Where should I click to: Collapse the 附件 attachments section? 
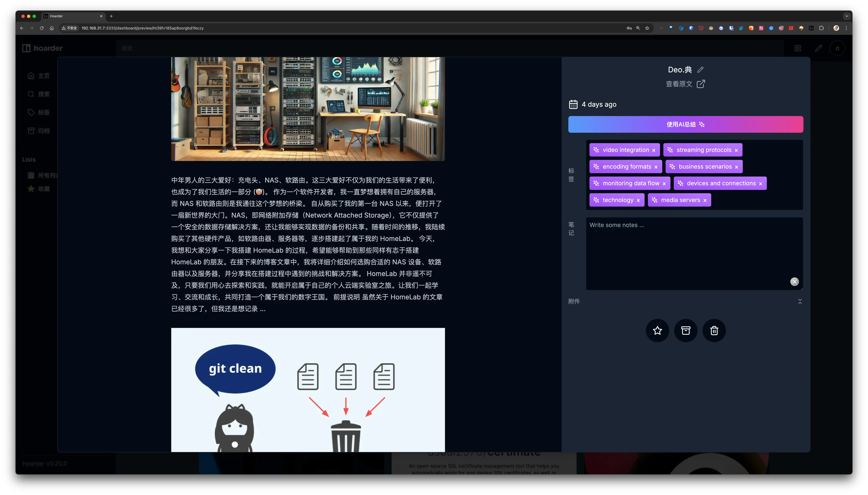[x=800, y=301]
